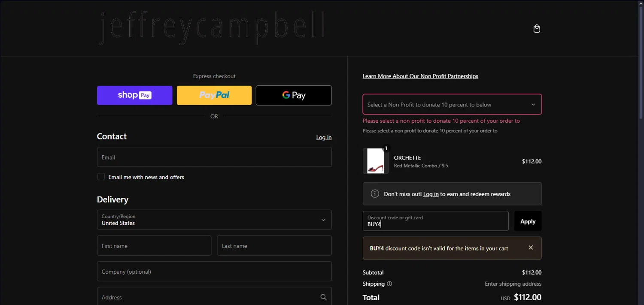Click the ORCHETTE product name
This screenshot has height=305, width=644.
407,157
